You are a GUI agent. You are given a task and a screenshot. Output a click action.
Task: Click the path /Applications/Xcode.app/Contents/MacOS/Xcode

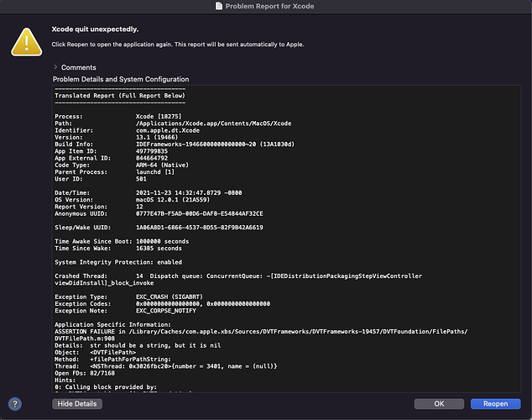coord(213,123)
